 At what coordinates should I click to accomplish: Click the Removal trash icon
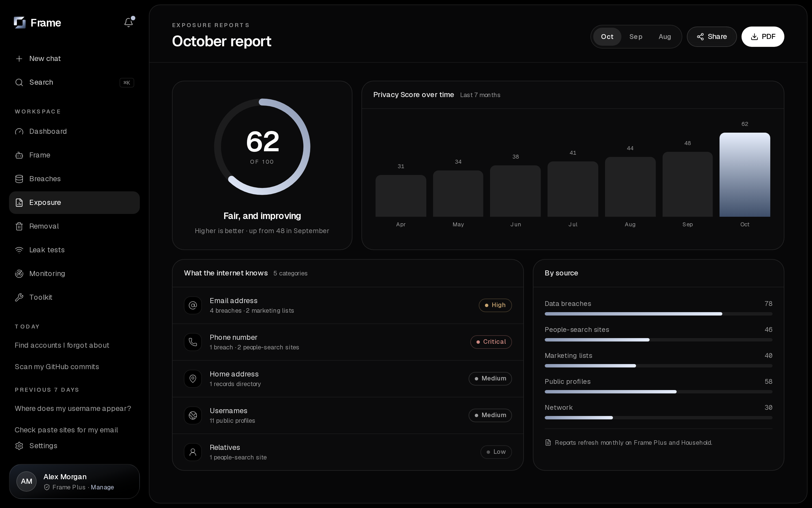pos(19,226)
